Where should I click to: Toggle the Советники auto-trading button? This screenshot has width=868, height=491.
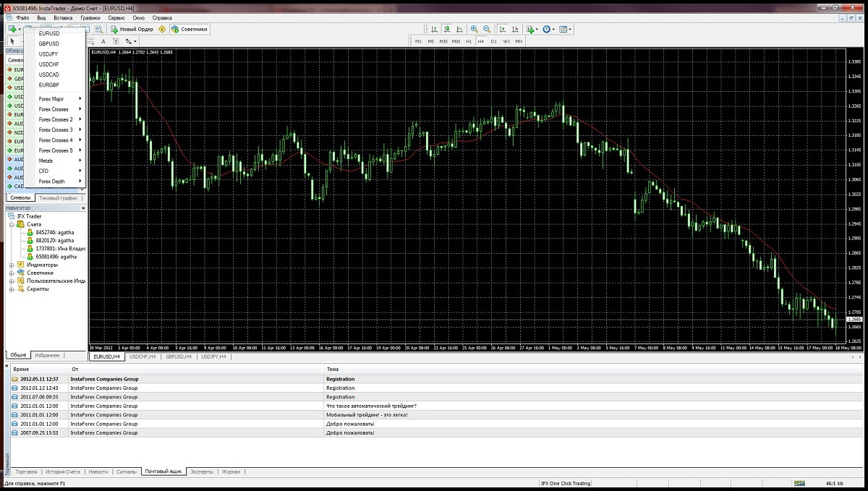click(x=190, y=30)
